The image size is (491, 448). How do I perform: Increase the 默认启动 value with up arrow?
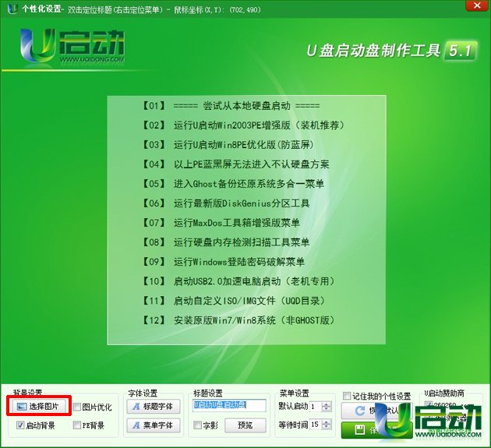[327, 404]
